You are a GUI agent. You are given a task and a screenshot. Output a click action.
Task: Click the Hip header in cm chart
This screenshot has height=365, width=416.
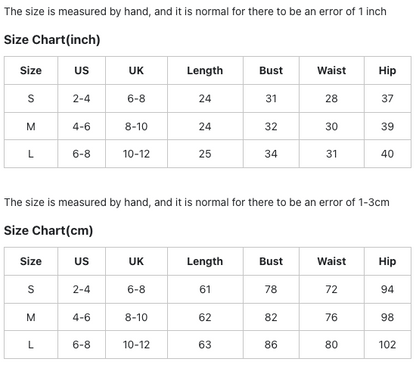click(387, 261)
